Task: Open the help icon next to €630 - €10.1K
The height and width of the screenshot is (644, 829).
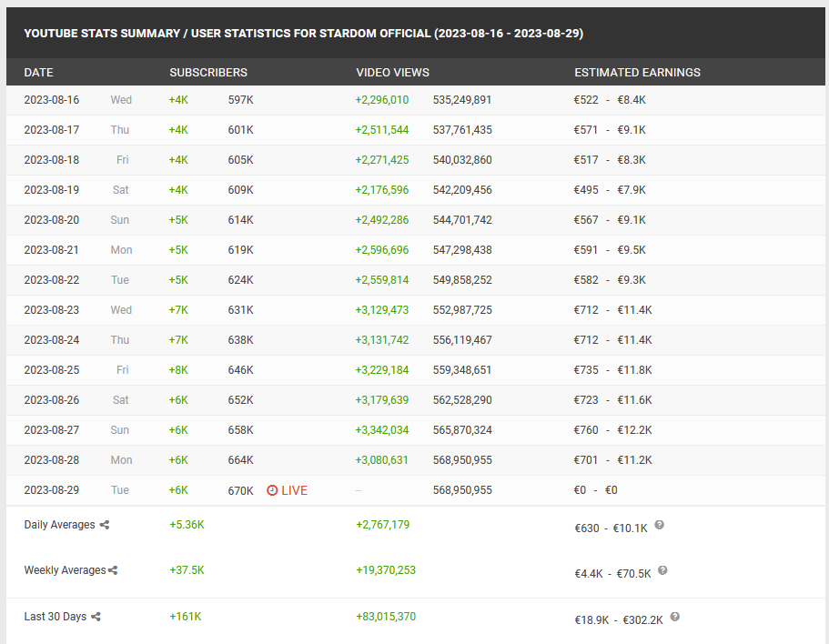Action: 660,525
